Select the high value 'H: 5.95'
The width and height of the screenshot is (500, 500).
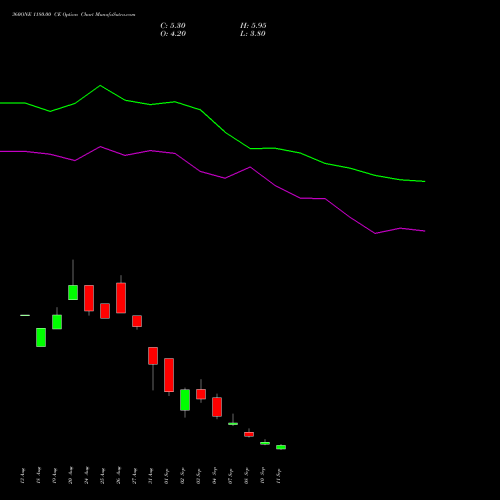pos(253,26)
